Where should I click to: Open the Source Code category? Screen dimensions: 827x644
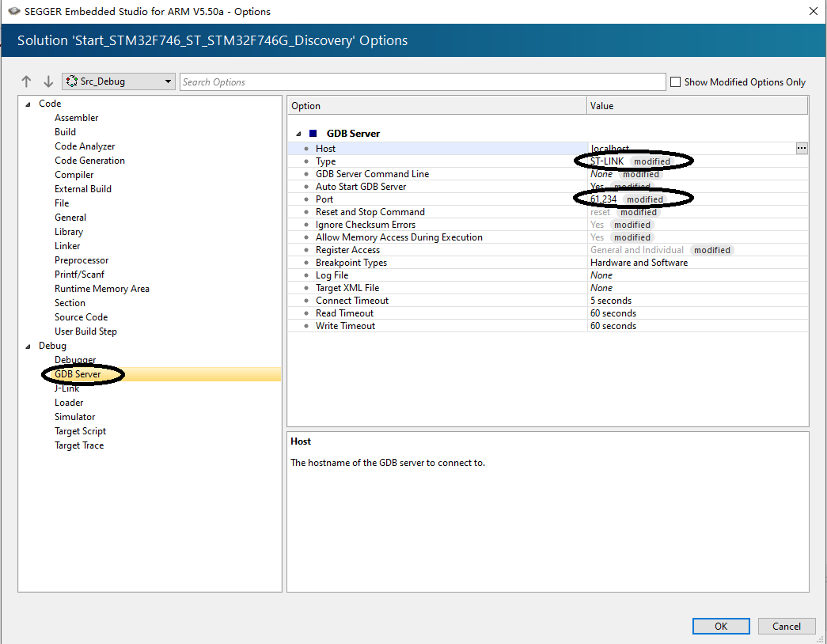[x=82, y=317]
